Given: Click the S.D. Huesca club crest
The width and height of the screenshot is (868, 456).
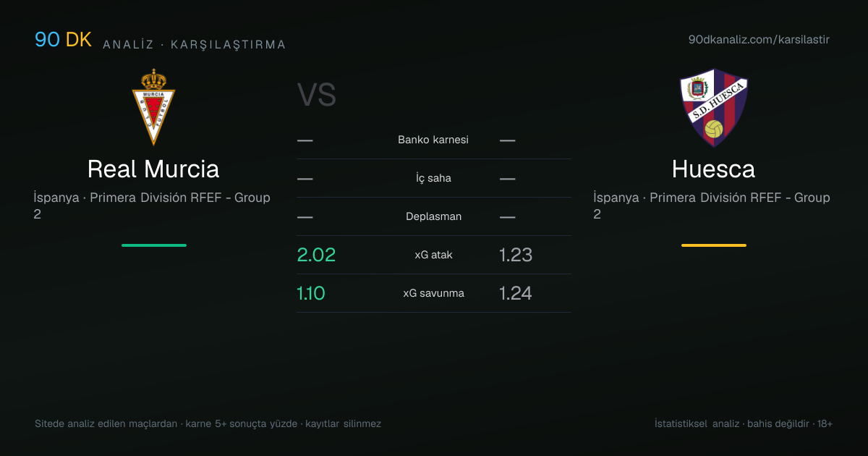Looking at the screenshot, I should tap(713, 107).
